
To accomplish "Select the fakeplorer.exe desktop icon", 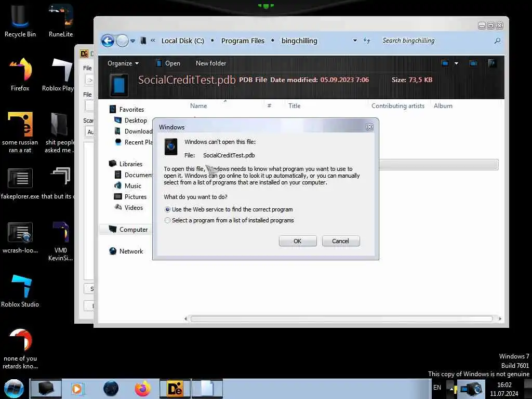I will (20, 183).
